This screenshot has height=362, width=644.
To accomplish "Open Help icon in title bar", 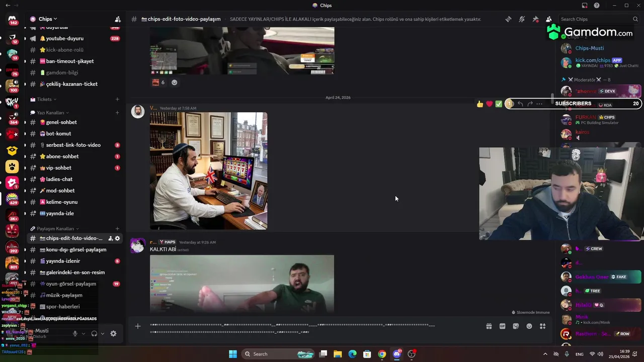I will coord(597,6).
